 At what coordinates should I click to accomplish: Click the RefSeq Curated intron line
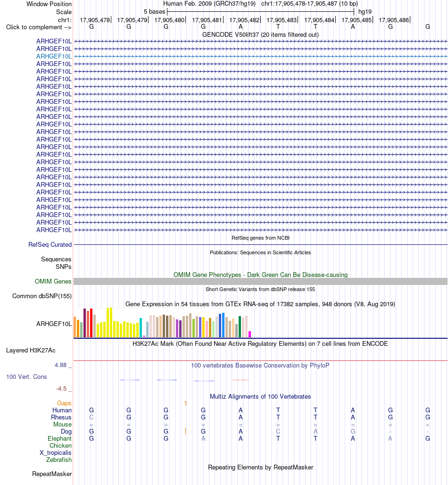coord(260,245)
